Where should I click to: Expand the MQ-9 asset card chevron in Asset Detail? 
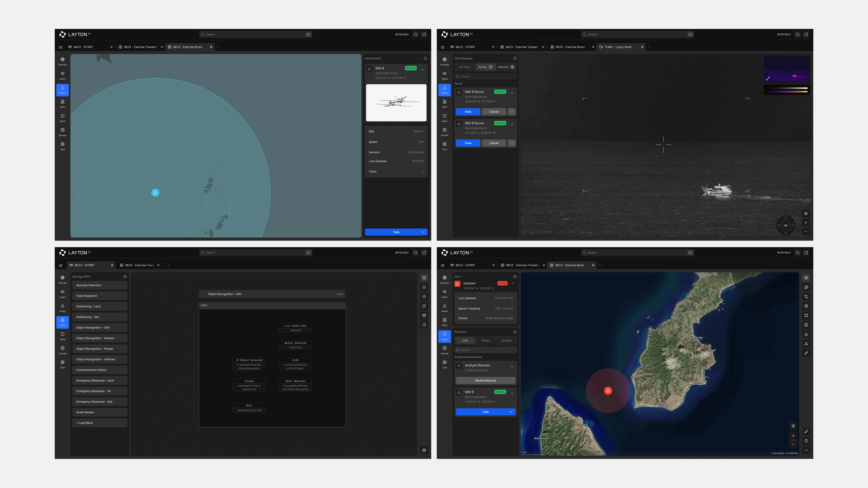422,70
